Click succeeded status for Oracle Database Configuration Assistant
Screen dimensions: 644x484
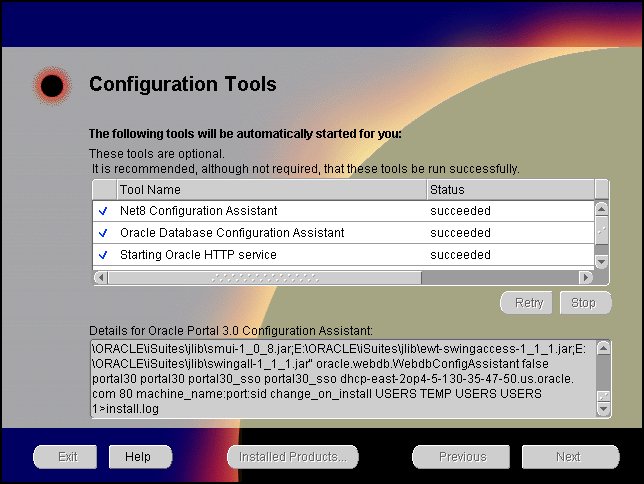point(460,233)
